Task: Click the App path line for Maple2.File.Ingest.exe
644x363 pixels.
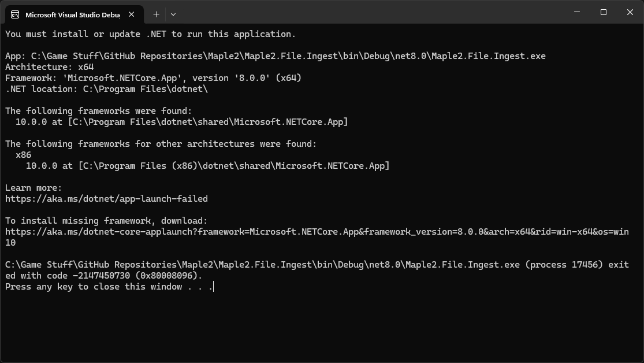Action: (275, 56)
